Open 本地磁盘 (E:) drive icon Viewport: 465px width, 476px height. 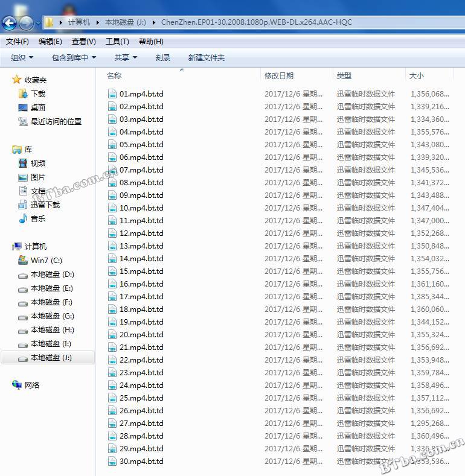[23, 290]
